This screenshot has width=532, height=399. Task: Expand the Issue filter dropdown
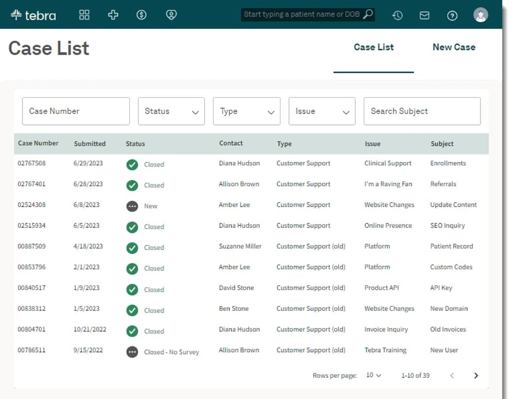click(x=322, y=111)
